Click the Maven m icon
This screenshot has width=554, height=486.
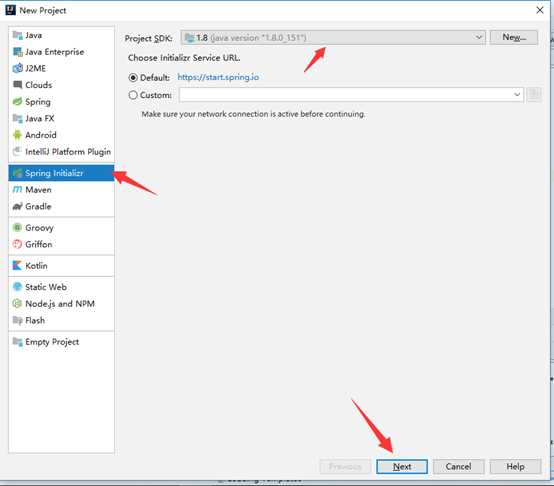(x=17, y=190)
